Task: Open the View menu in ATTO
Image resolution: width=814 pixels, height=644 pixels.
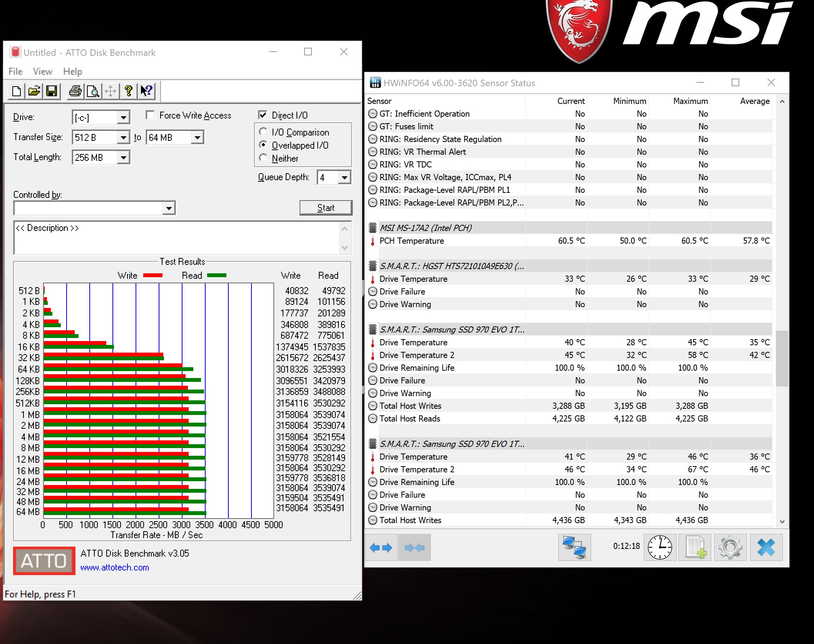Action: click(42, 71)
